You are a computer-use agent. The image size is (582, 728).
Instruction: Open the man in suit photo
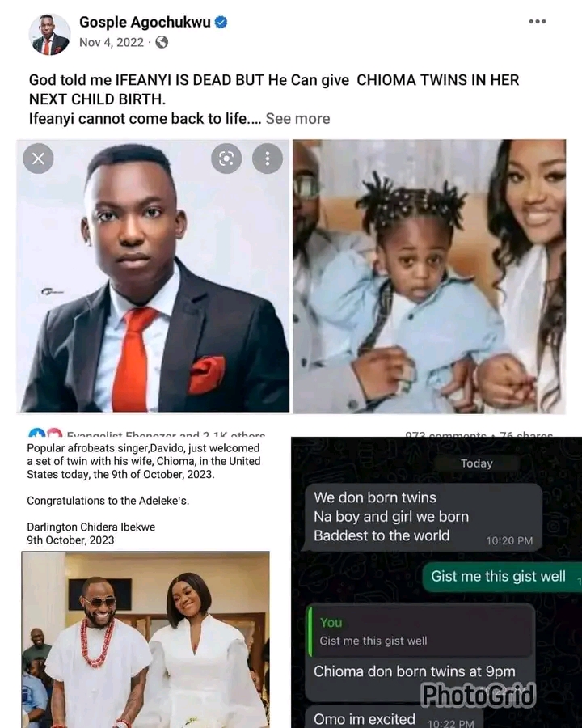153,276
